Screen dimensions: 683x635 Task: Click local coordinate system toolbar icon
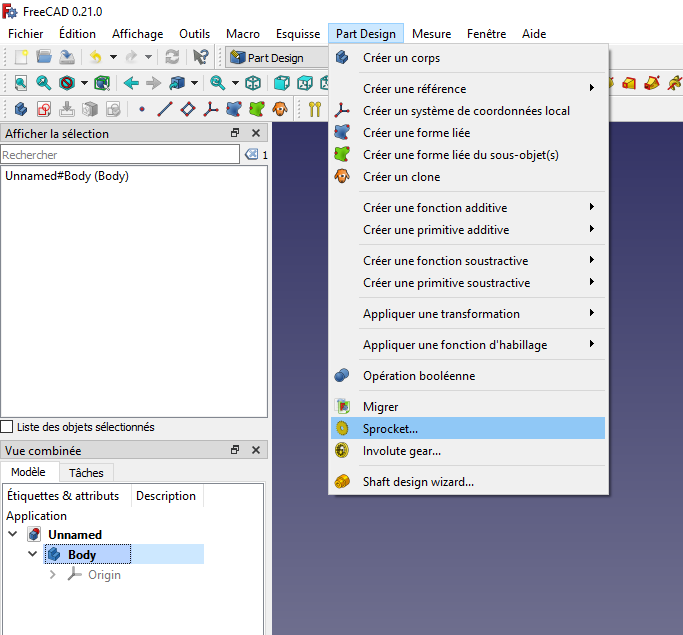pyautogui.click(x=211, y=109)
